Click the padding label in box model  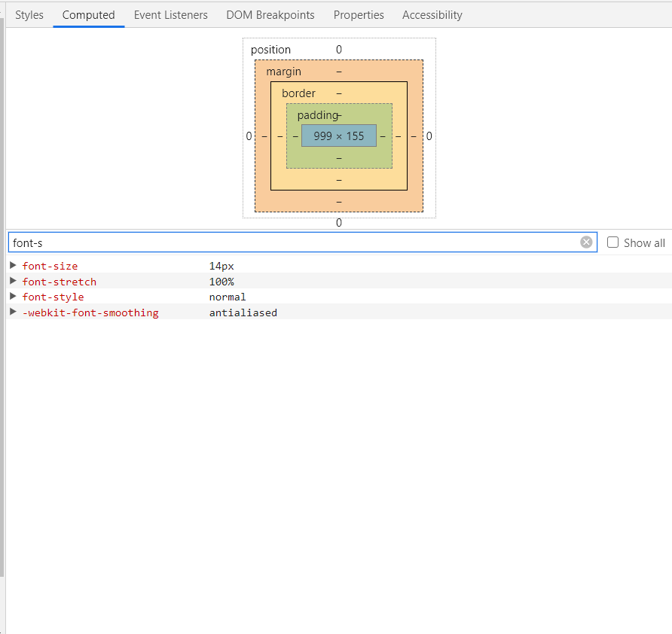point(318,115)
